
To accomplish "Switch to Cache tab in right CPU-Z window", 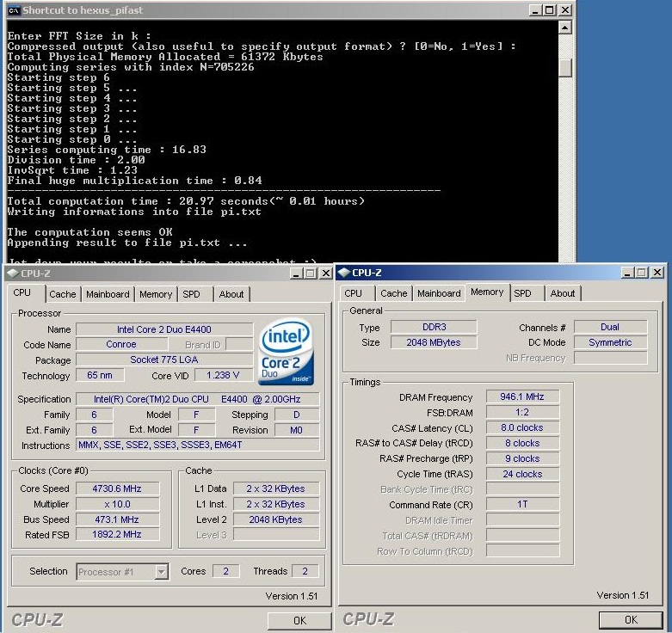I will click(x=394, y=293).
